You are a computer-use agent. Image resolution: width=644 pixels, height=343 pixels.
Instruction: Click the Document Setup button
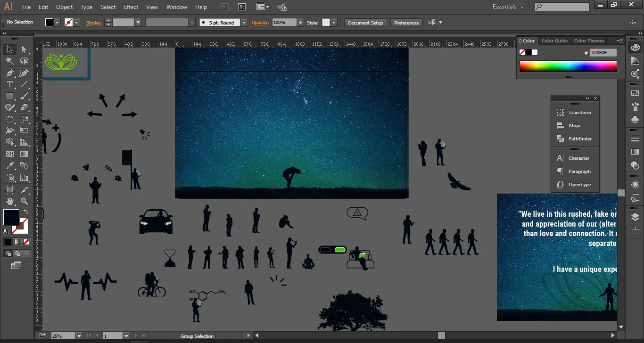(365, 23)
